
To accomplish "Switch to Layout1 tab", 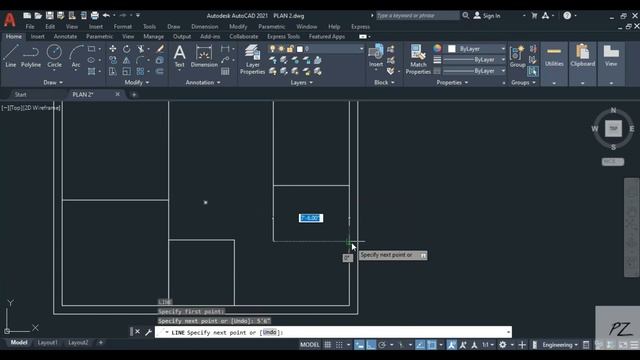I will (x=48, y=342).
